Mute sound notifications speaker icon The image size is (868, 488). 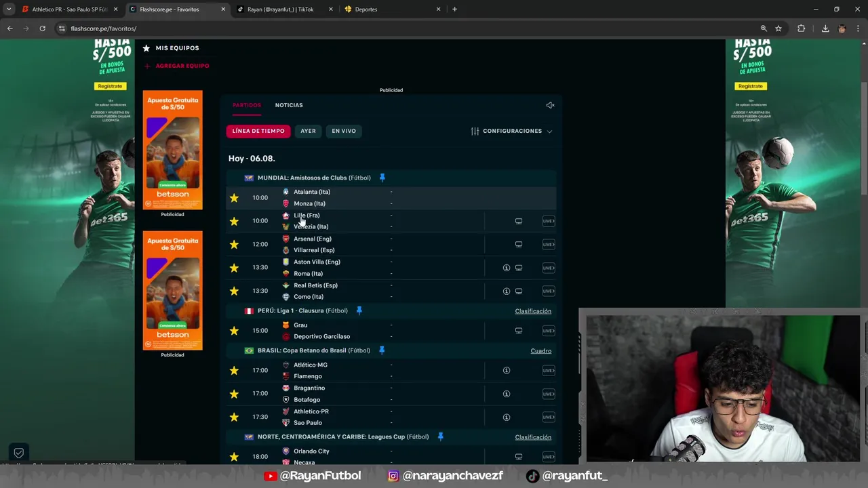point(551,105)
